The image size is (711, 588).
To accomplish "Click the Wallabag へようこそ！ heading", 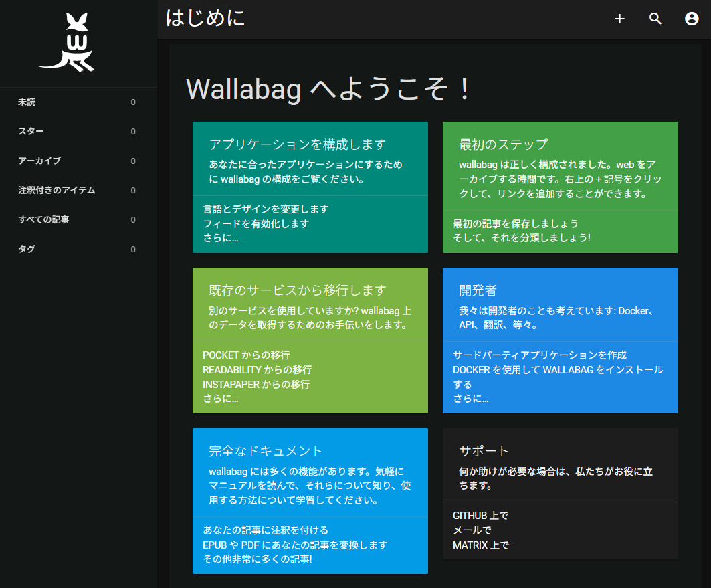I will coord(329,88).
